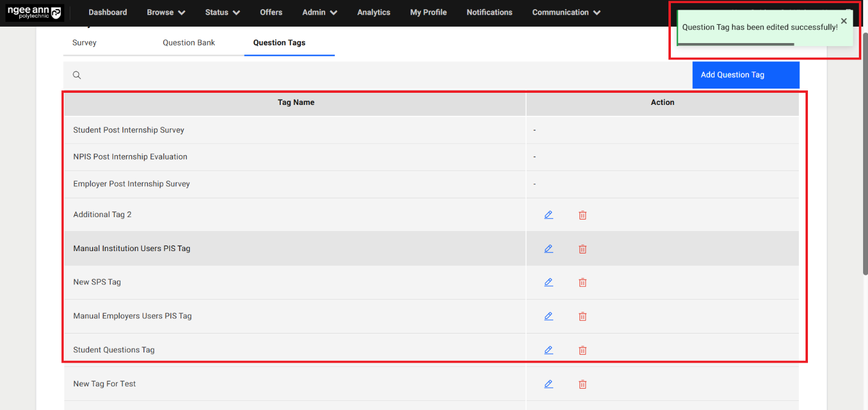Open the Status dropdown menu
This screenshot has width=868, height=410.
pos(222,12)
